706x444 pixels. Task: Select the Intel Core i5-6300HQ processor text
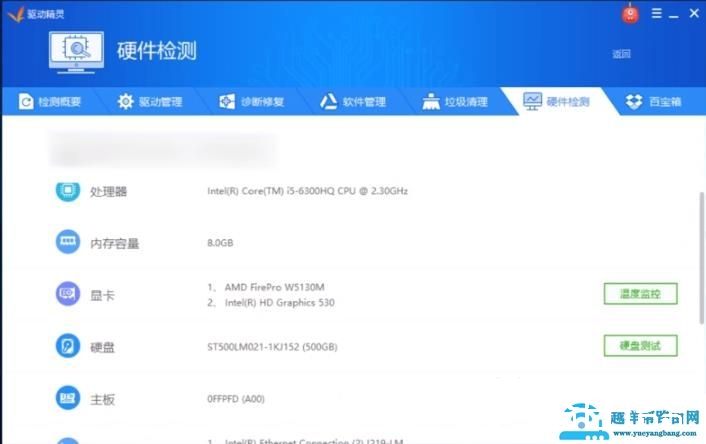(x=308, y=191)
